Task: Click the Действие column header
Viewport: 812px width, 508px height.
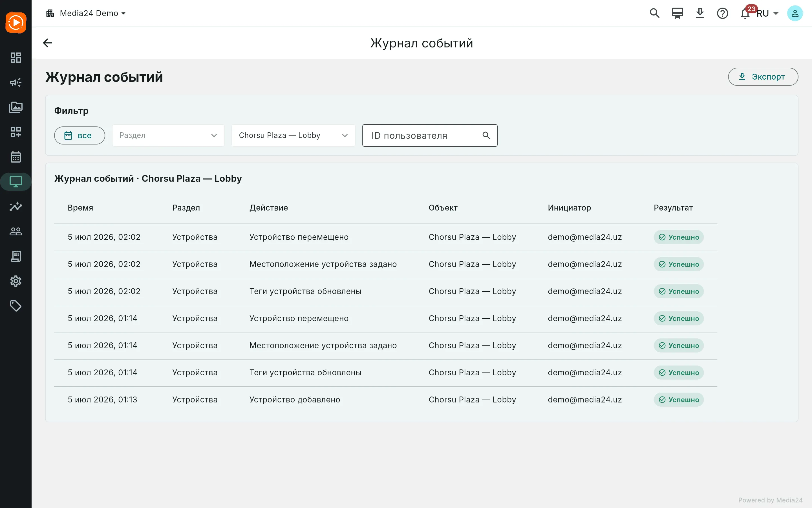Action: pyautogui.click(x=269, y=208)
